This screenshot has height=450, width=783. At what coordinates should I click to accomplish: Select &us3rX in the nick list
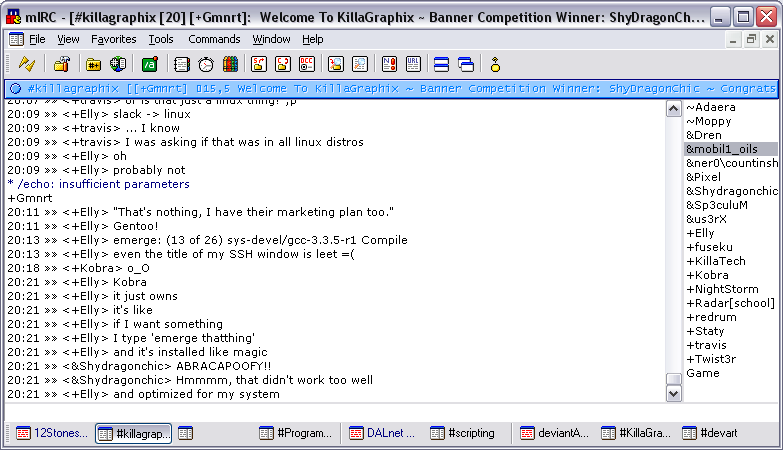[706, 219]
